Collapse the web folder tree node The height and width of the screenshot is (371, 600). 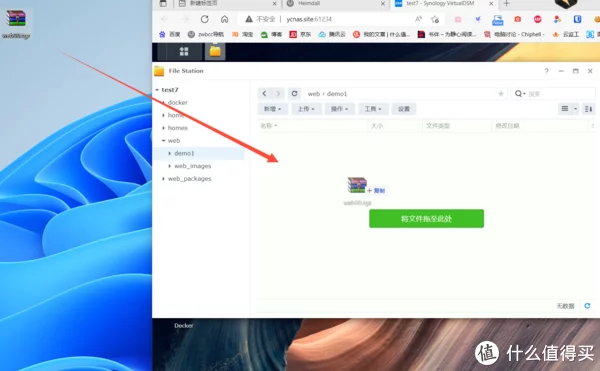163,141
